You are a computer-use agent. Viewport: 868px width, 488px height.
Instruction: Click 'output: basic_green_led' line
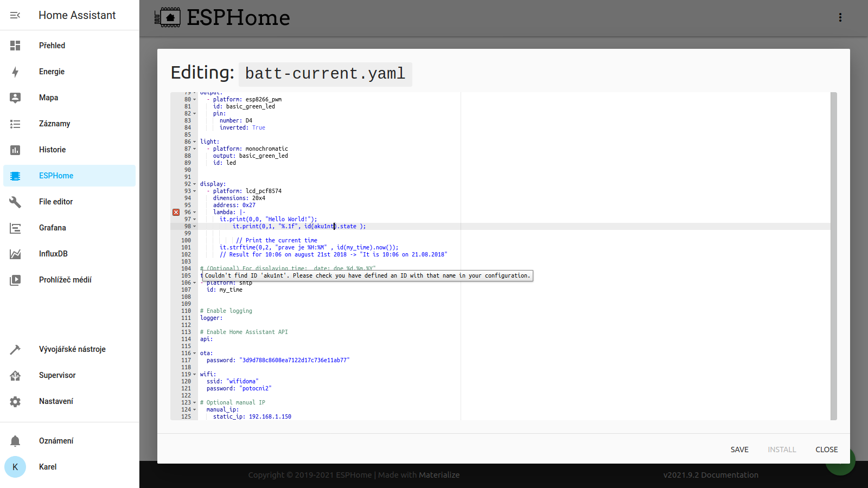251,156
